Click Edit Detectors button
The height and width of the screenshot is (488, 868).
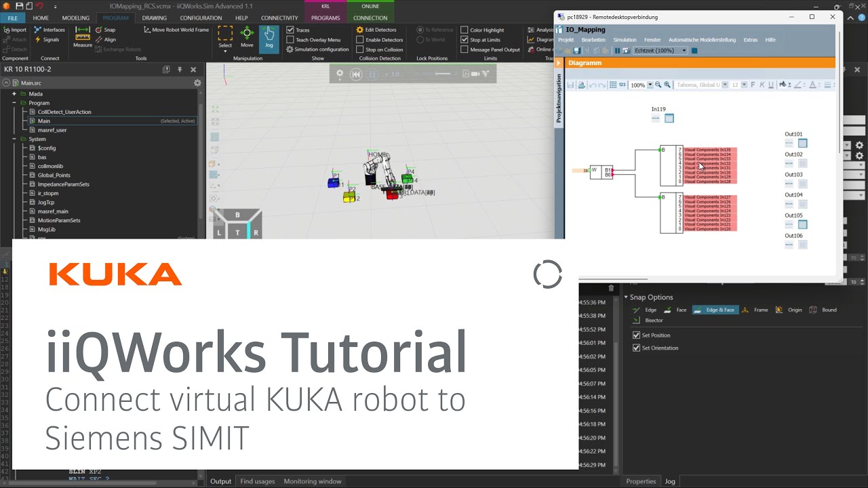[376, 30]
